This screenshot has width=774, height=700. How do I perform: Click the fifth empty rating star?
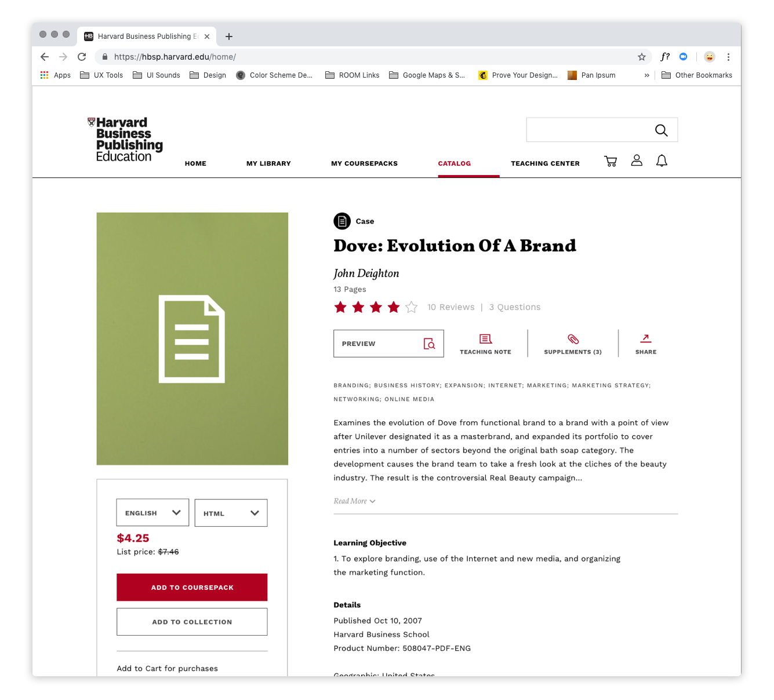412,307
